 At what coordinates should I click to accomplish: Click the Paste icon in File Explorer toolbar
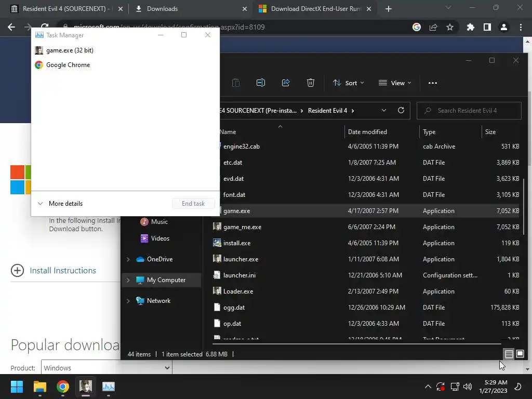pos(236,83)
